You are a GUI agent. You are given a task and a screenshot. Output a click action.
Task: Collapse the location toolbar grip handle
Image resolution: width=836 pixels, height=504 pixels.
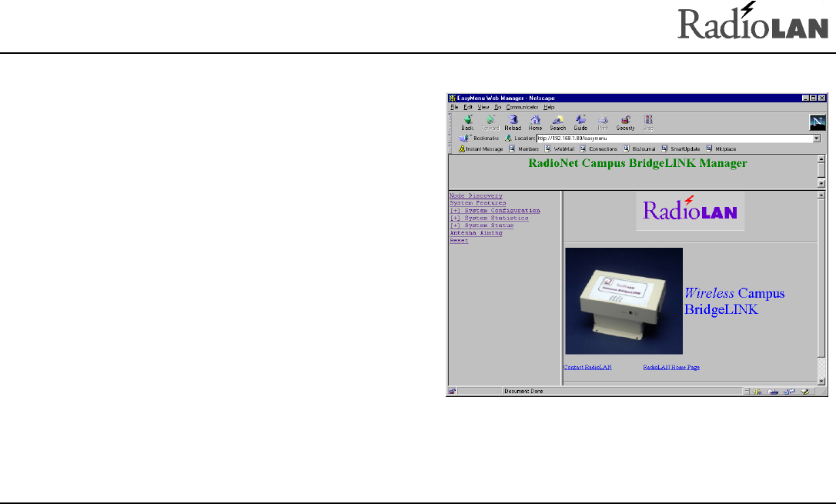pyautogui.click(x=450, y=138)
